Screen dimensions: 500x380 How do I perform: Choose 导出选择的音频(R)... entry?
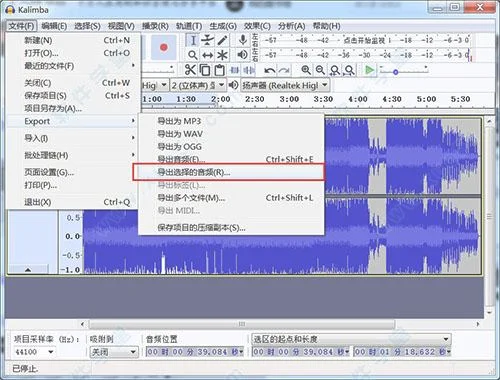tap(229, 172)
